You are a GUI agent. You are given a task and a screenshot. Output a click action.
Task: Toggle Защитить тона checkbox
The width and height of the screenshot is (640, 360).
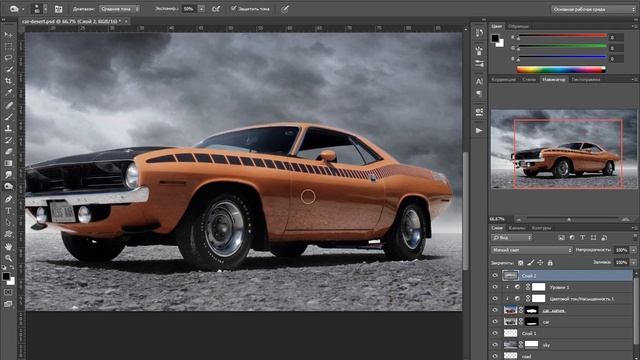point(233,8)
